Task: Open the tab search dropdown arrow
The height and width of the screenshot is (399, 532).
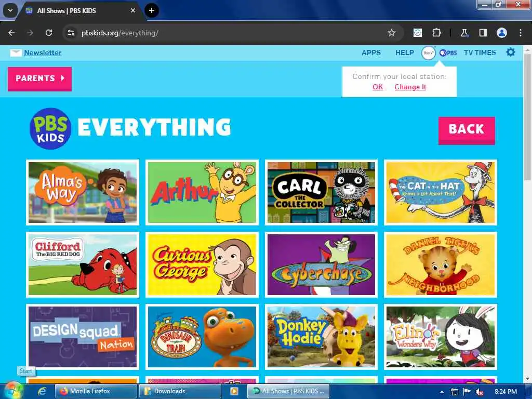Action: pyautogui.click(x=10, y=10)
